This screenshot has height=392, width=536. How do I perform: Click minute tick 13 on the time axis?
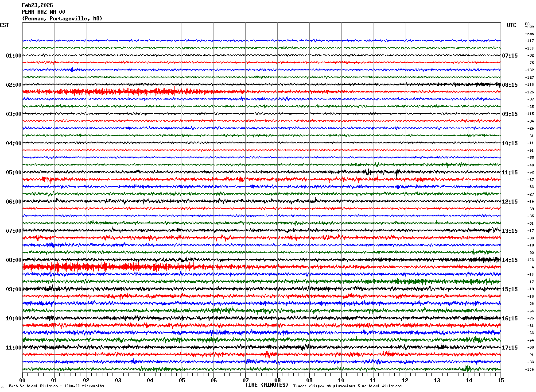click(x=437, y=380)
